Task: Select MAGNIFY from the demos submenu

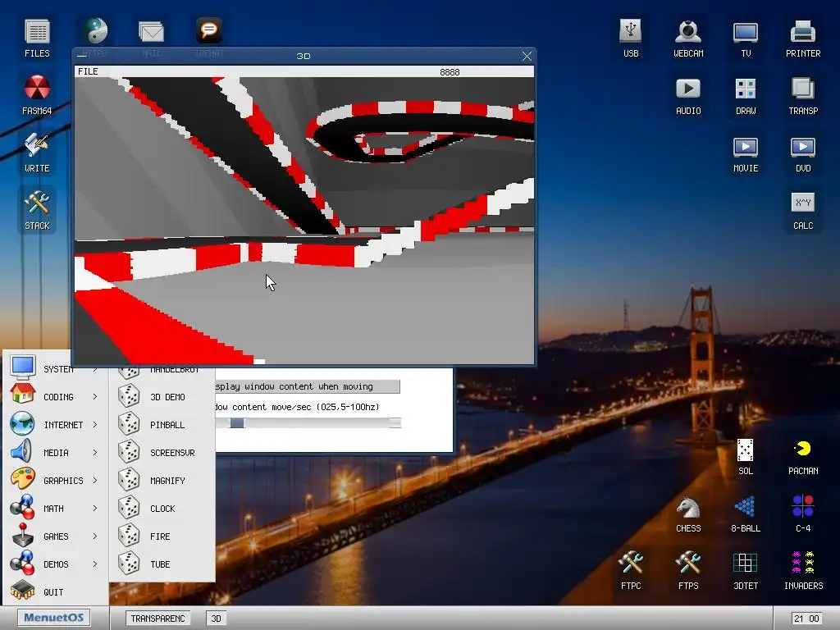Action: (x=162, y=481)
